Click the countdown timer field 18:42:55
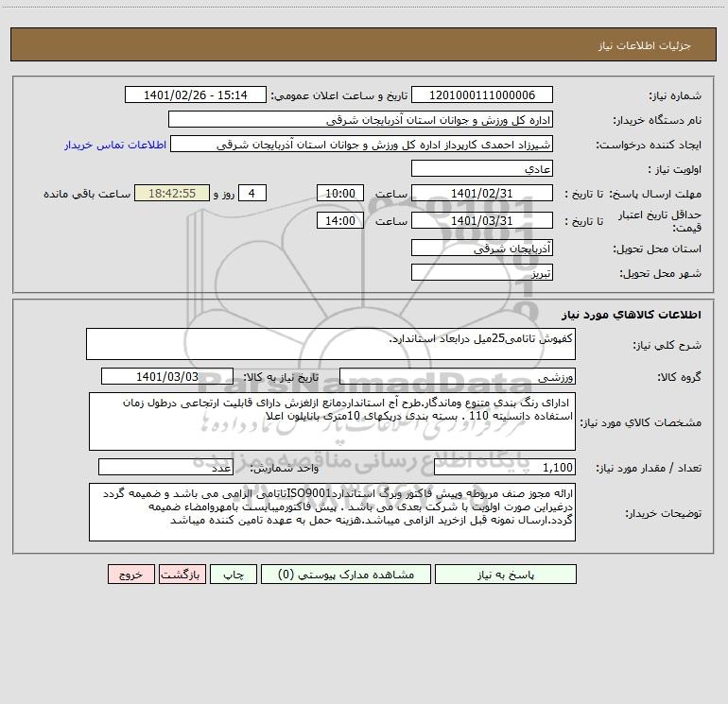This screenshot has height=704, width=728. coord(172,194)
